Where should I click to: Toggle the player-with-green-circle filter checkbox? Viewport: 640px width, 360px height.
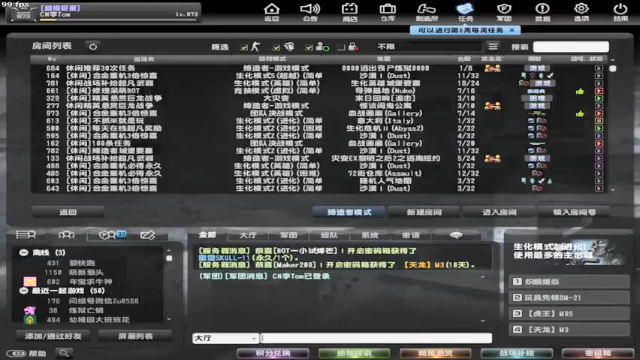[309, 47]
